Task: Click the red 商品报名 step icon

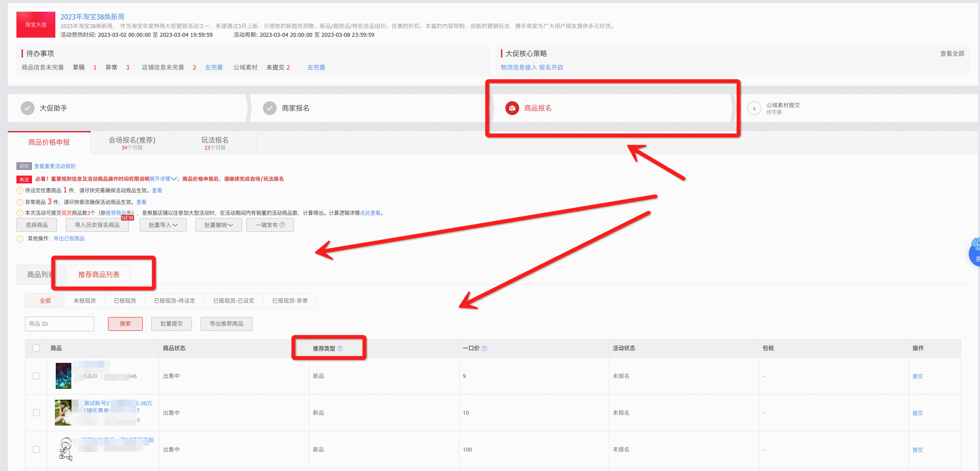Action: pyautogui.click(x=512, y=108)
